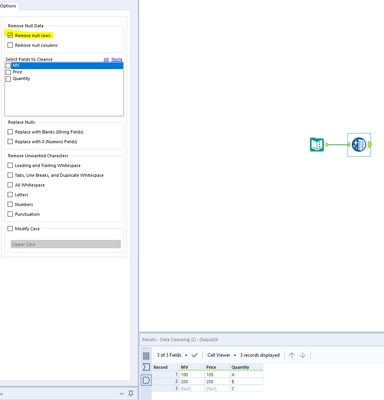
Task: Click the cell with value 200
Action: coord(192,382)
